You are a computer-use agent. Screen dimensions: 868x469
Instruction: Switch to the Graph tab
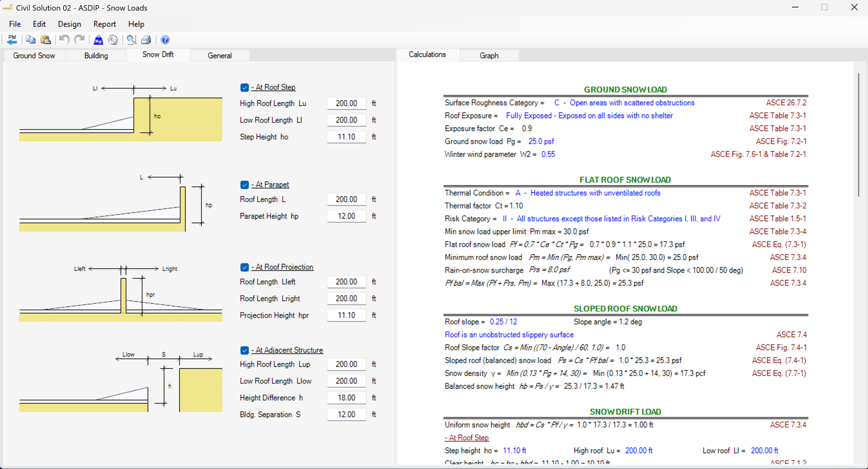[x=489, y=56]
